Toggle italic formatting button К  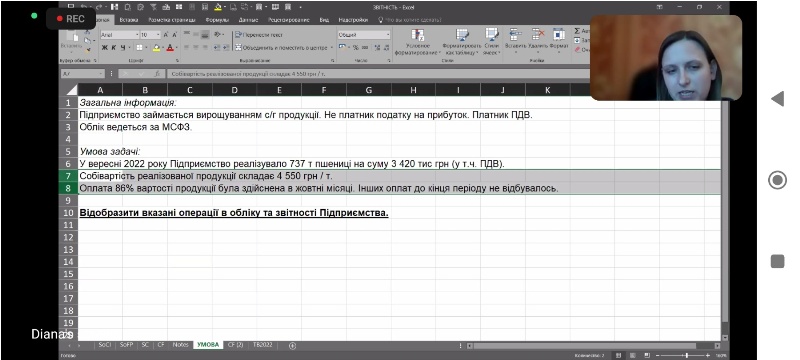(113, 47)
